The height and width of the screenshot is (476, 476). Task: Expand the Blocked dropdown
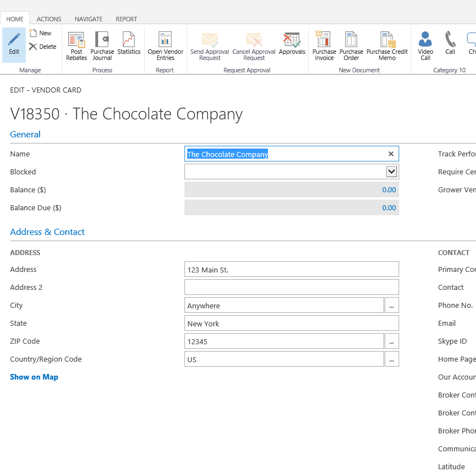click(x=391, y=172)
